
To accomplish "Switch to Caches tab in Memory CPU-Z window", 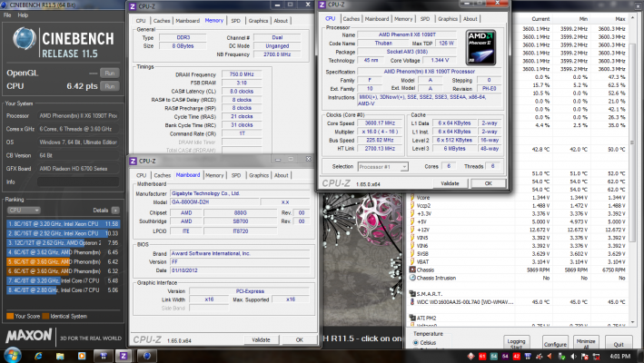I will (162, 21).
